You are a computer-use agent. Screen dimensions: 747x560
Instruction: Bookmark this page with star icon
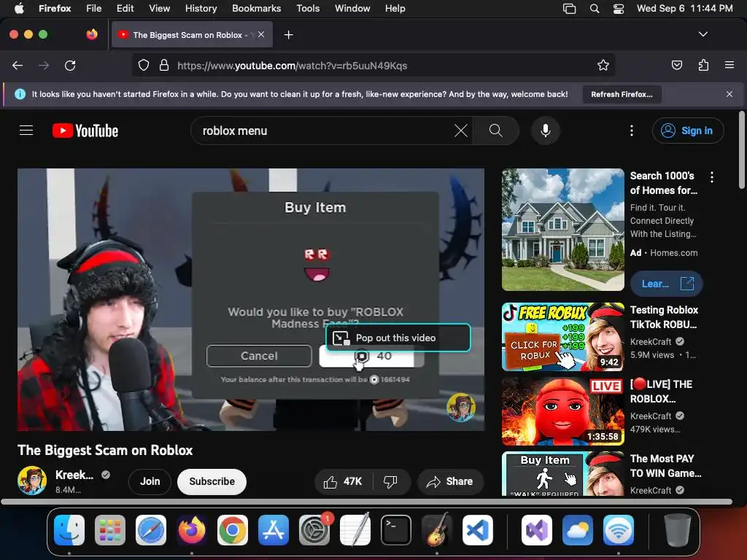point(603,65)
